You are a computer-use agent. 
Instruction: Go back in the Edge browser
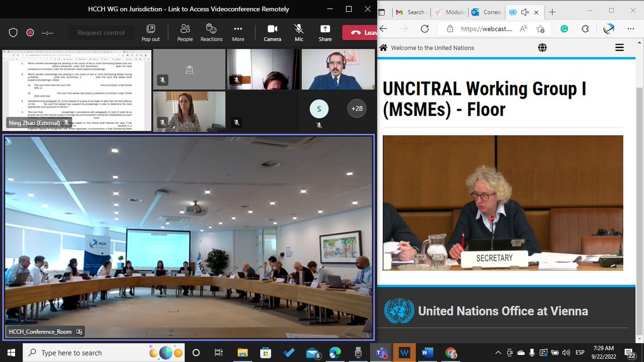[383, 29]
